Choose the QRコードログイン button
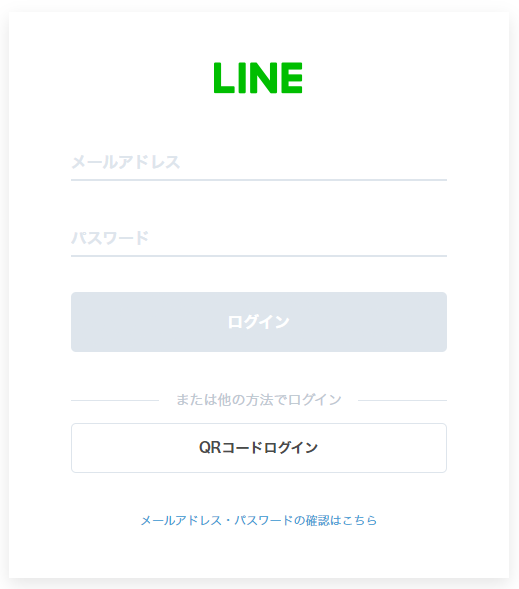 [x=259, y=448]
